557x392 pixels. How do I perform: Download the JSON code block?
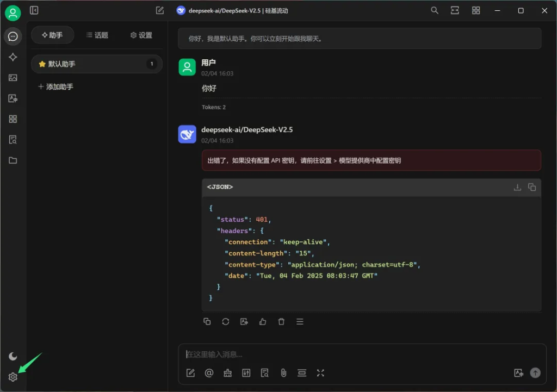517,187
